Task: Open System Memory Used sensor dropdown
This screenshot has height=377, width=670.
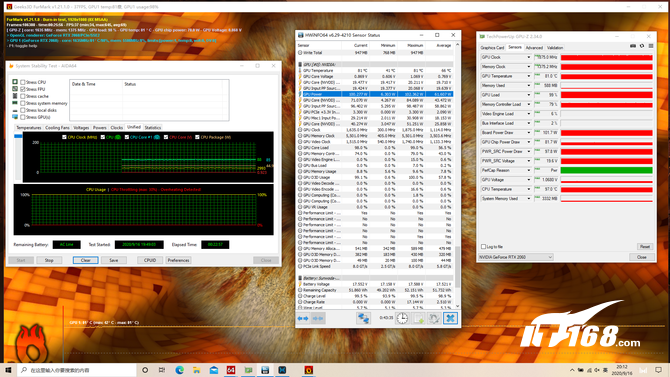Action: 529,199
